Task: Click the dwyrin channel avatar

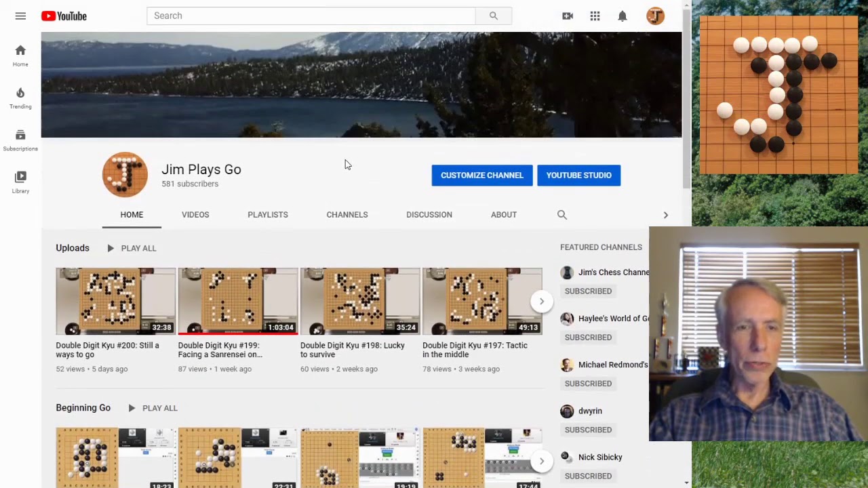Action: pos(567,411)
